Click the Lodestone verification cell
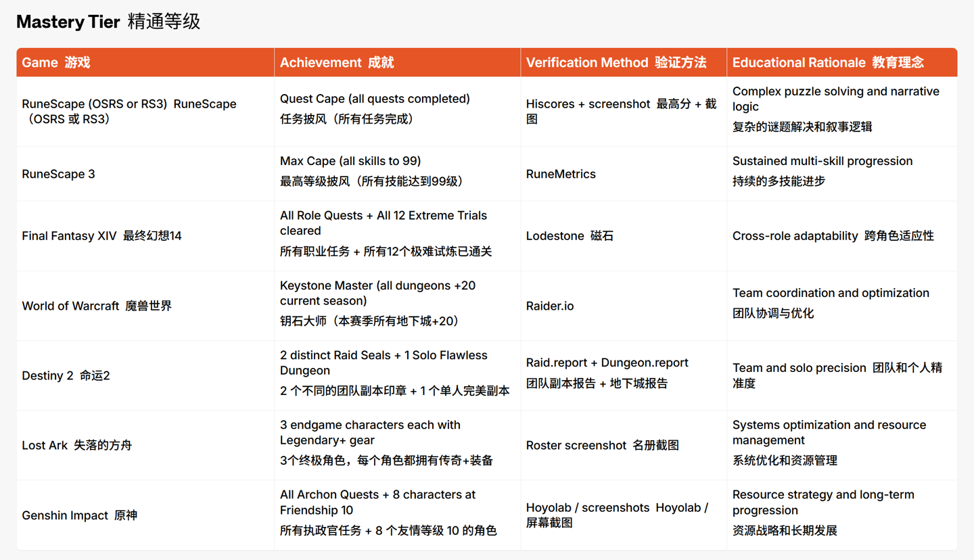This screenshot has height=560, width=974. pyautogui.click(x=624, y=236)
